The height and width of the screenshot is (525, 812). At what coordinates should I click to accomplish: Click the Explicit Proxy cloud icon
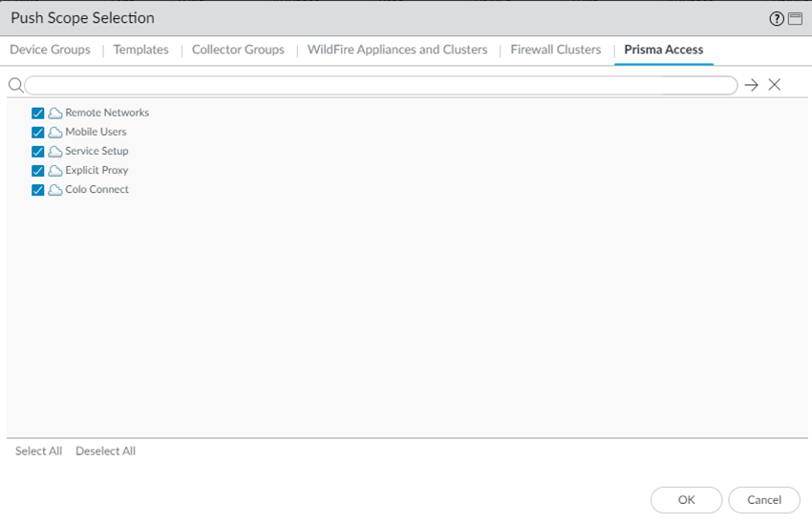tap(55, 171)
